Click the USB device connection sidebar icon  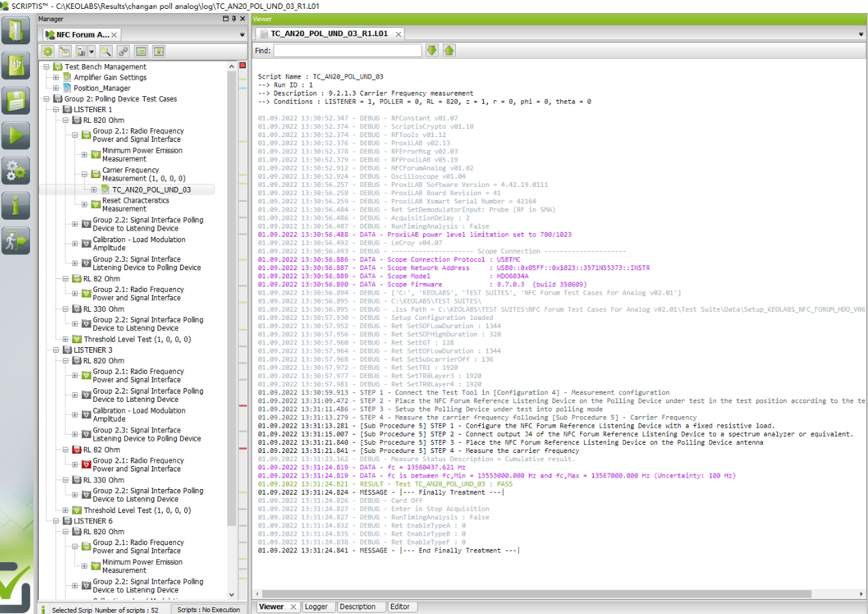16,65
